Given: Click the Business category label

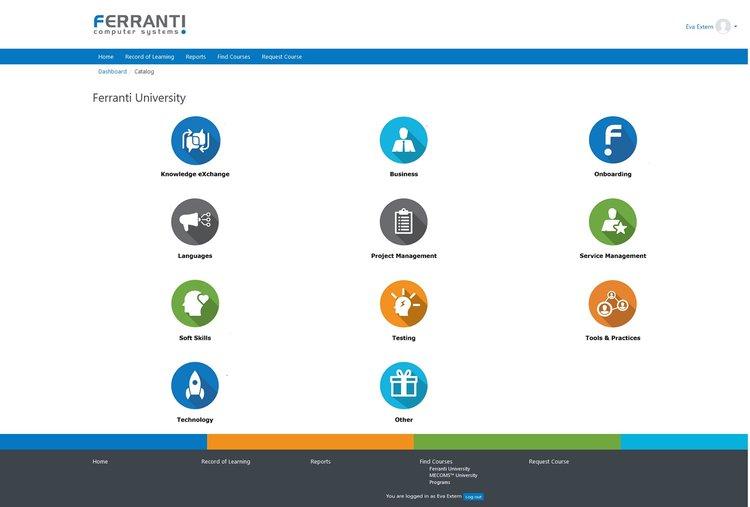Looking at the screenshot, I should [404, 174].
